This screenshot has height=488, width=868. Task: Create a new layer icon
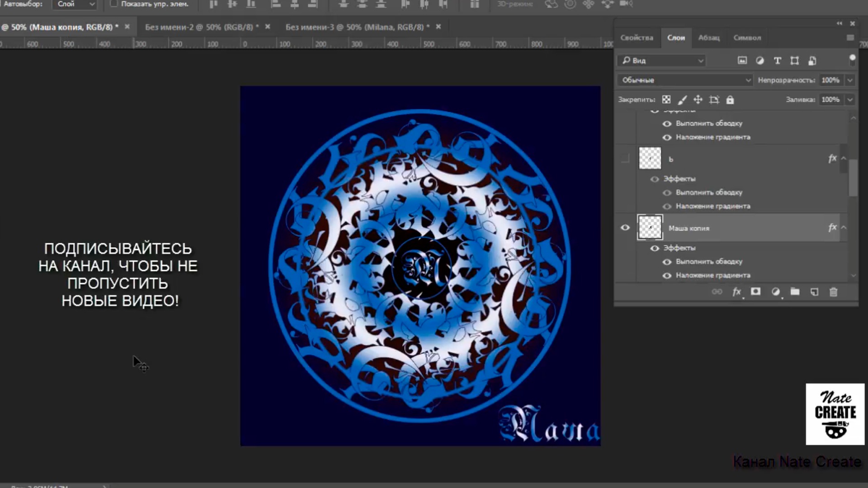(815, 292)
